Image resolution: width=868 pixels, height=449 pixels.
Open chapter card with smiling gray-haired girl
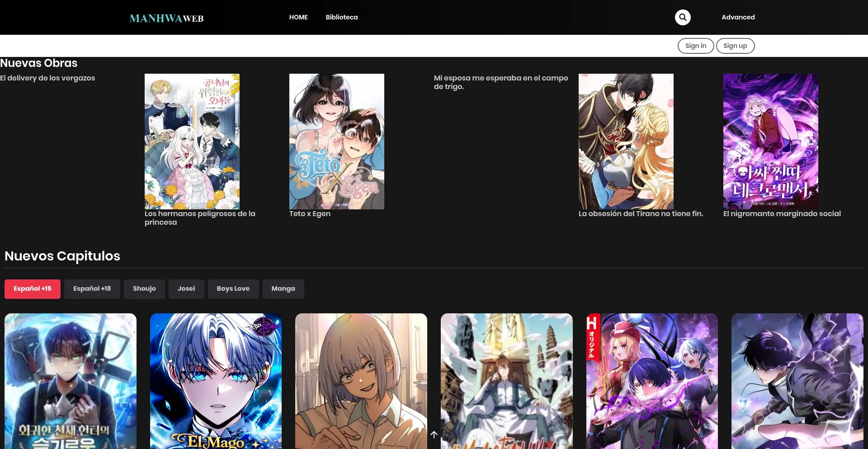(x=361, y=381)
